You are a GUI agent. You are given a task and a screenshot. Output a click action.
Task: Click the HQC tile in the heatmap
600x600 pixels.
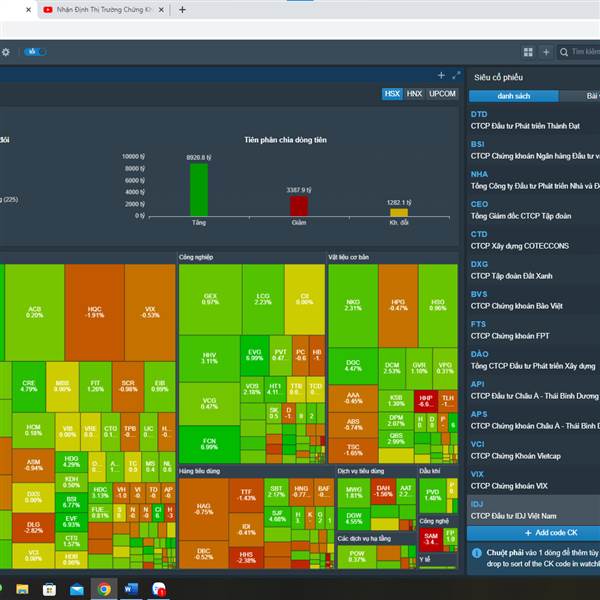click(95, 312)
